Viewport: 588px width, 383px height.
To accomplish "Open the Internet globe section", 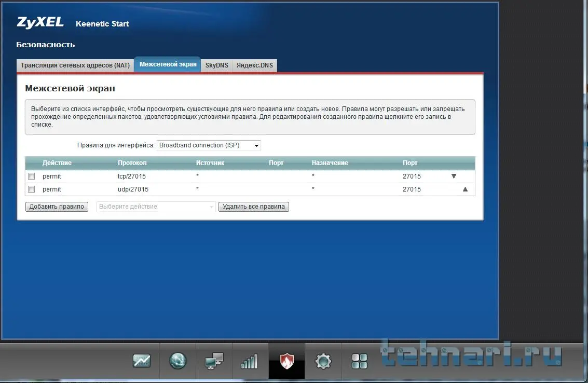I will click(178, 361).
